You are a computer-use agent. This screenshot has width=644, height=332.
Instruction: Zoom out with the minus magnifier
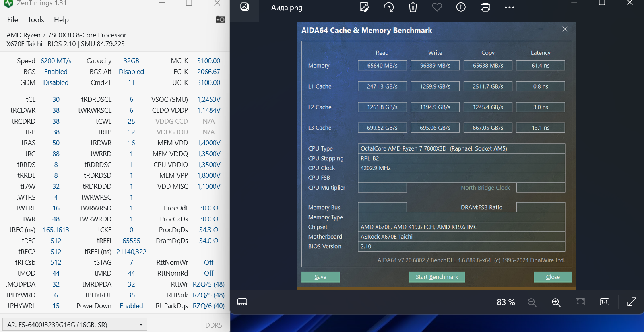point(532,302)
